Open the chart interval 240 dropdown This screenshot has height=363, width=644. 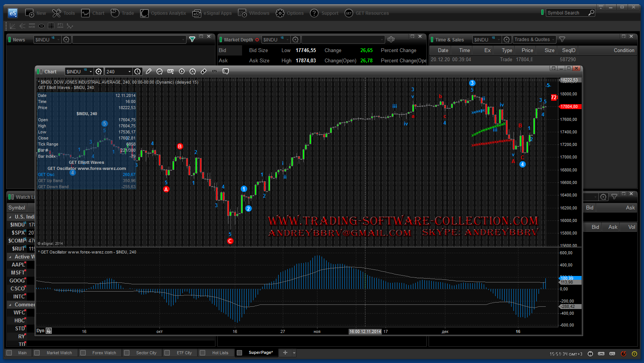click(x=129, y=71)
